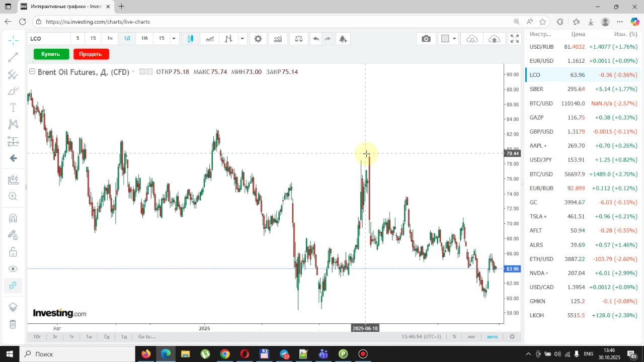
Task: Click the 2025-06-18 date marker on time axis
Action: [x=365, y=328]
